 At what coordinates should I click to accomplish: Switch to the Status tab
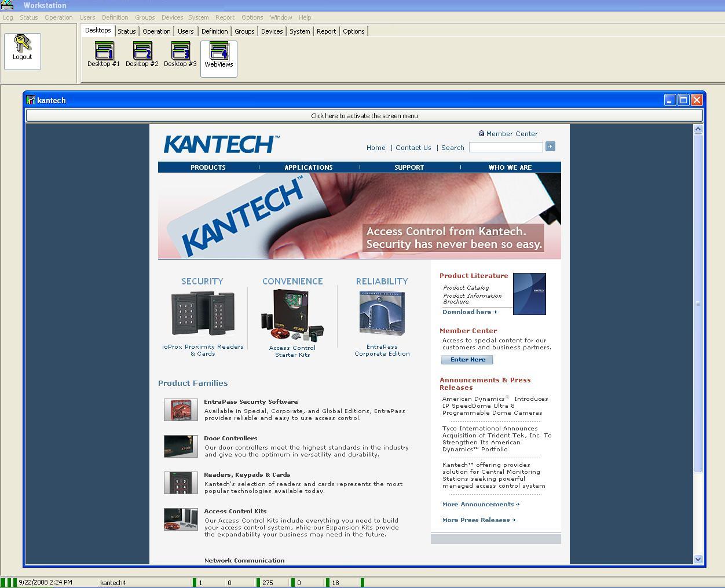pos(127,31)
